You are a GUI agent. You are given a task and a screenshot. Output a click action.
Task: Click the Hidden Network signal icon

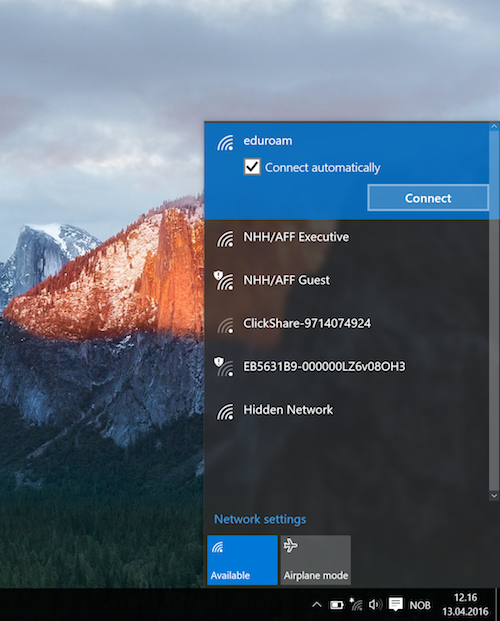pyautogui.click(x=225, y=411)
